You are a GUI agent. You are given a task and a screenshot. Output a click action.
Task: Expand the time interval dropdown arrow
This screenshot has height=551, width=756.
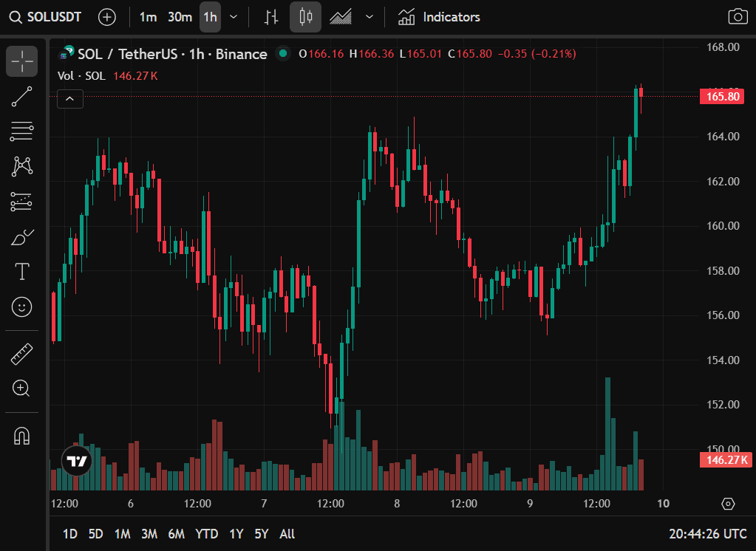coord(234,17)
